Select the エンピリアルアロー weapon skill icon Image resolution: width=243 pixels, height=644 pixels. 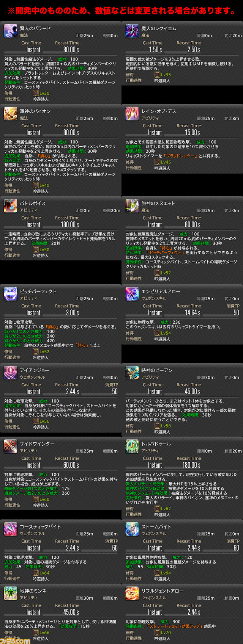[132, 295]
